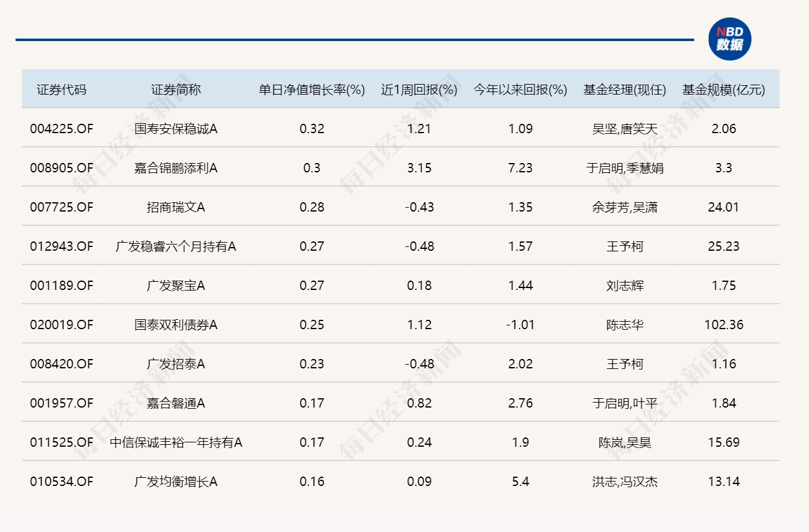Click 国泰双利债券A fund name

pyautogui.click(x=175, y=325)
